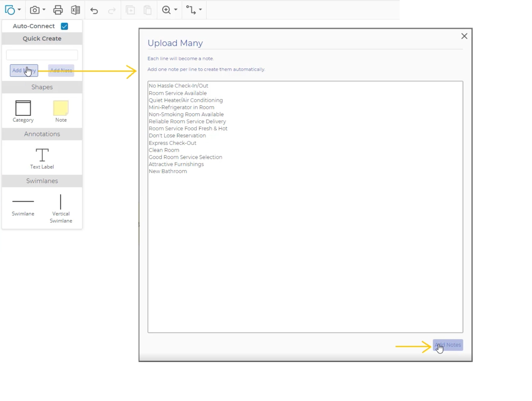Click the Annotations section header
The height and width of the screenshot is (401, 532).
(42, 134)
